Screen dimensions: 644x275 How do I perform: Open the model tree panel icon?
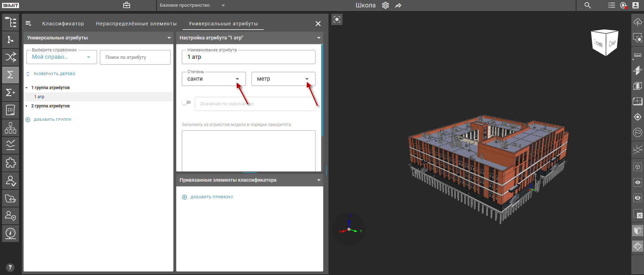pyautogui.click(x=11, y=22)
